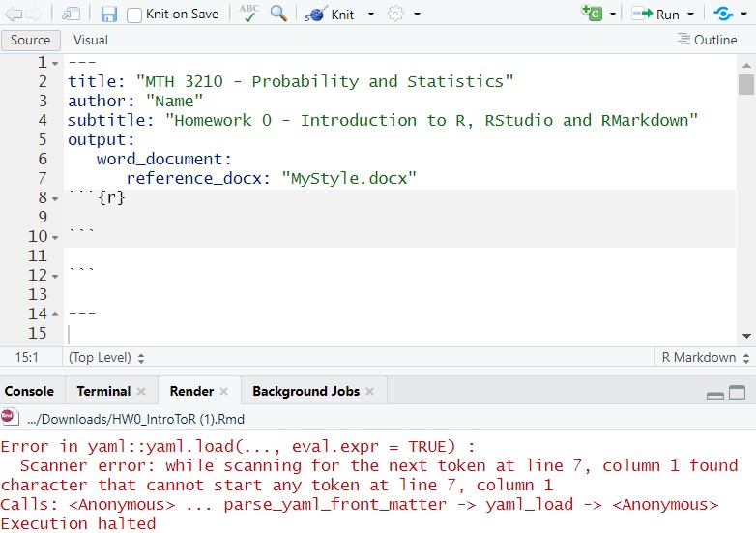The height and width of the screenshot is (533, 756).
Task: Click editor vertical scrollbar thumb
Action: point(746,84)
